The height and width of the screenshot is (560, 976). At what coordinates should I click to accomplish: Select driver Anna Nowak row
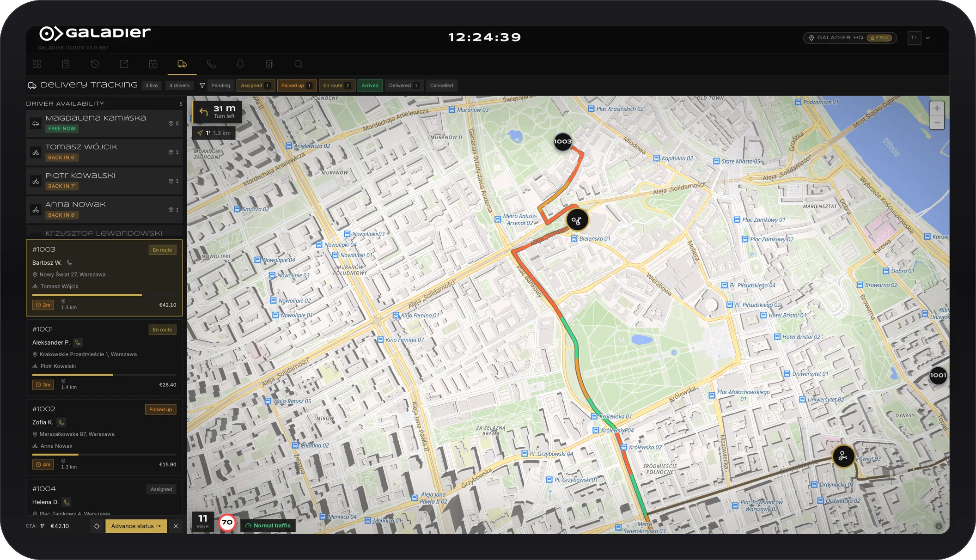(x=104, y=209)
